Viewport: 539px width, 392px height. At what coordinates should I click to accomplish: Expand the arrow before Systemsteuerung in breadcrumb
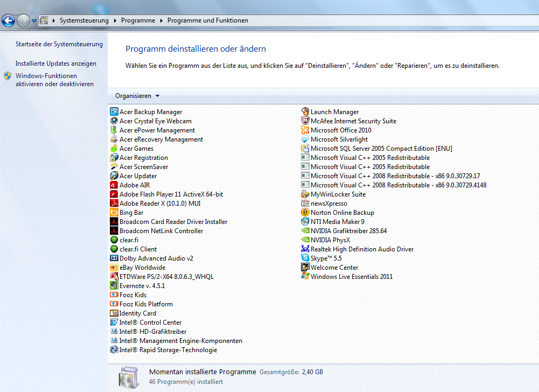54,20
